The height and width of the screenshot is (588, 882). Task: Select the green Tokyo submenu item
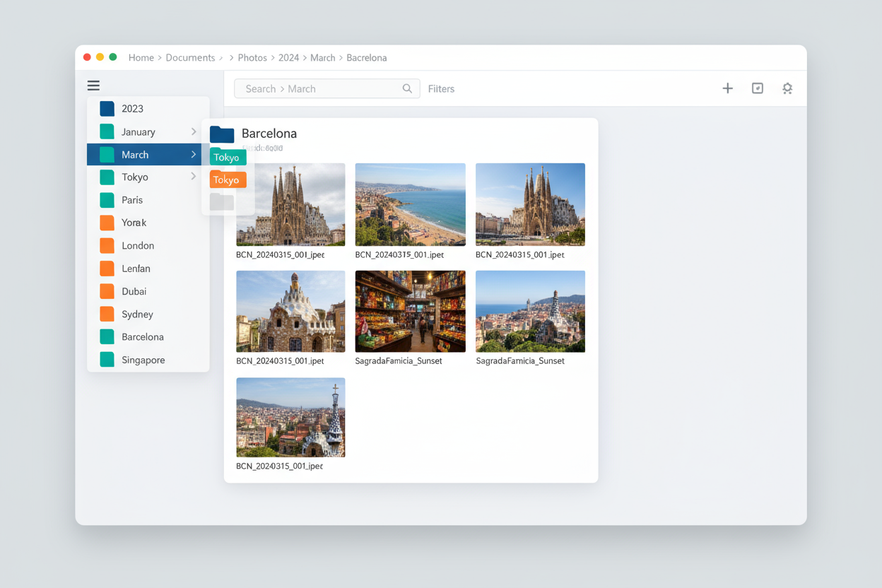(228, 158)
